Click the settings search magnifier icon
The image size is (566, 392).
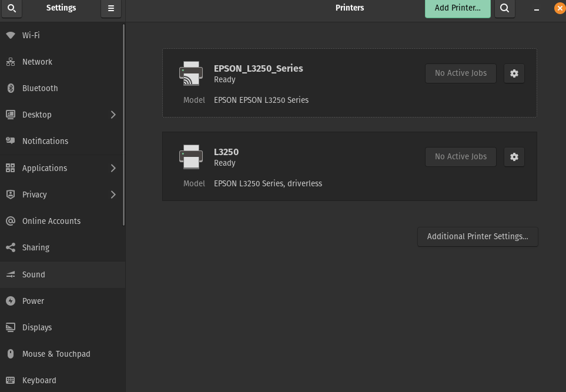point(12,8)
